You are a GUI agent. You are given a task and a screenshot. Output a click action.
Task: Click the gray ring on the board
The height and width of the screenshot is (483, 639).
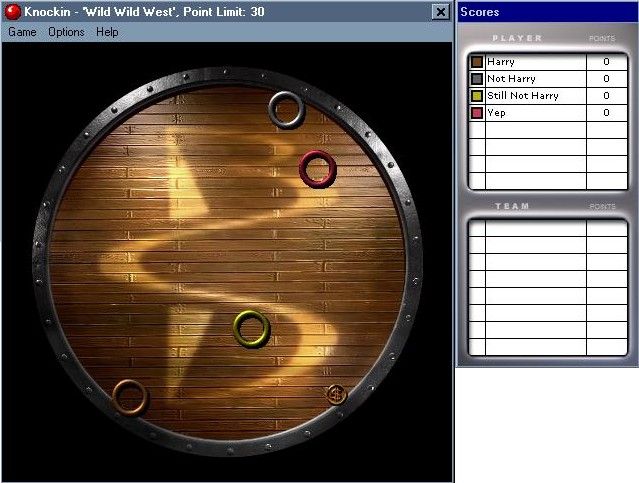[287, 109]
